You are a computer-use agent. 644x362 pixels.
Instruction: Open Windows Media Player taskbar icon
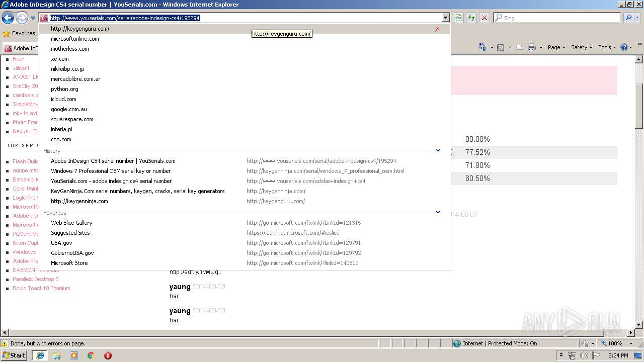click(x=74, y=355)
